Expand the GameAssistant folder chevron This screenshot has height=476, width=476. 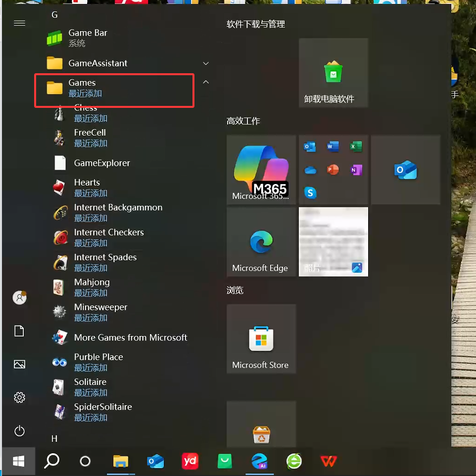[206, 63]
